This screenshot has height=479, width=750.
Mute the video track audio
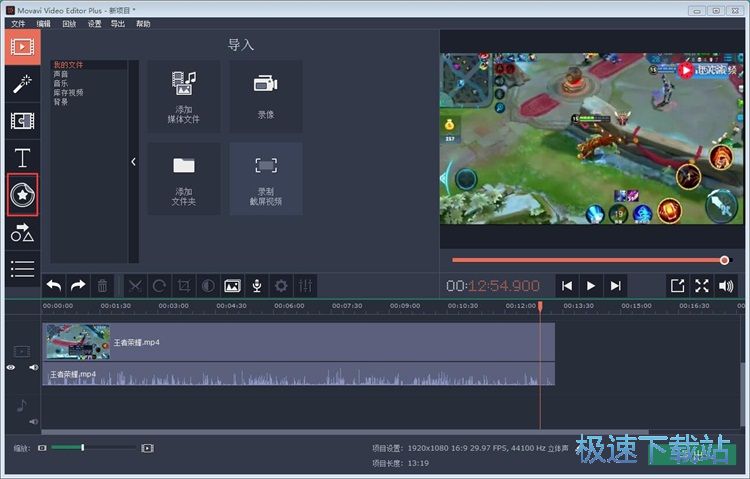pyautogui.click(x=33, y=368)
